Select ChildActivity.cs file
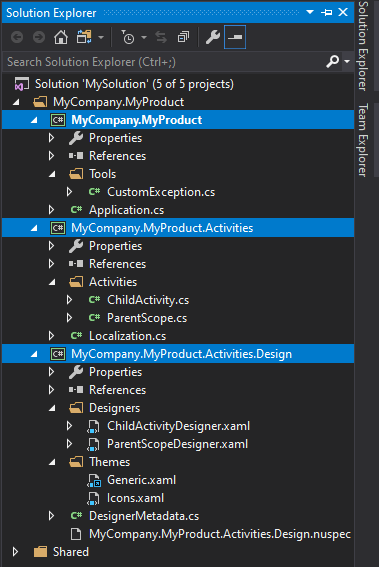Image resolution: width=379 pixels, height=567 pixels. [x=148, y=300]
